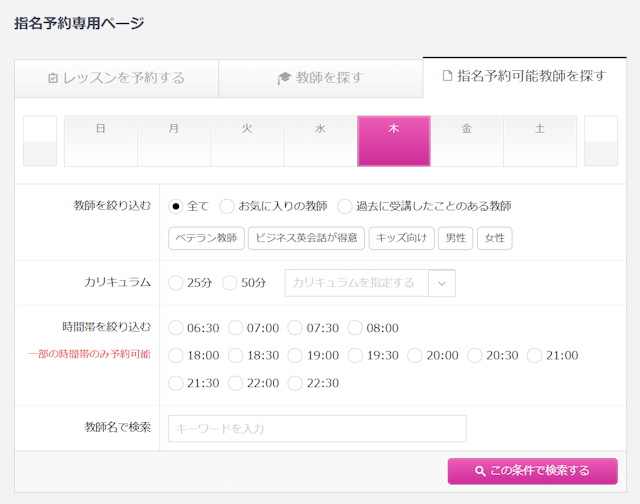Viewport: 640px width, 504px height.
Task: Select the 金 day tab
Action: click(467, 141)
